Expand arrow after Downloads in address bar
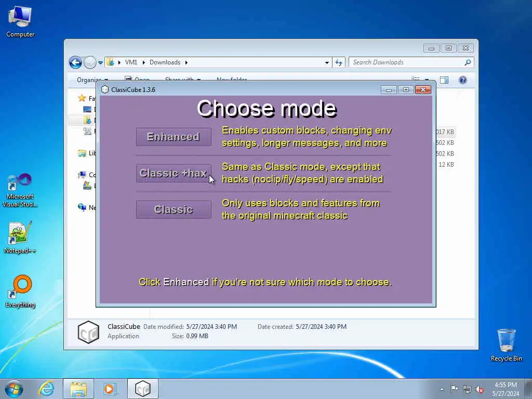 [x=187, y=62]
